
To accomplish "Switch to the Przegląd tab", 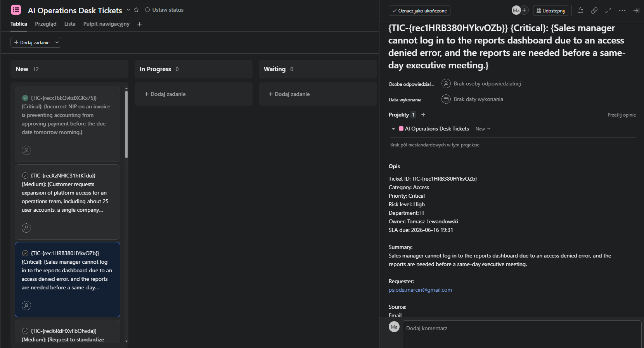I will point(46,24).
